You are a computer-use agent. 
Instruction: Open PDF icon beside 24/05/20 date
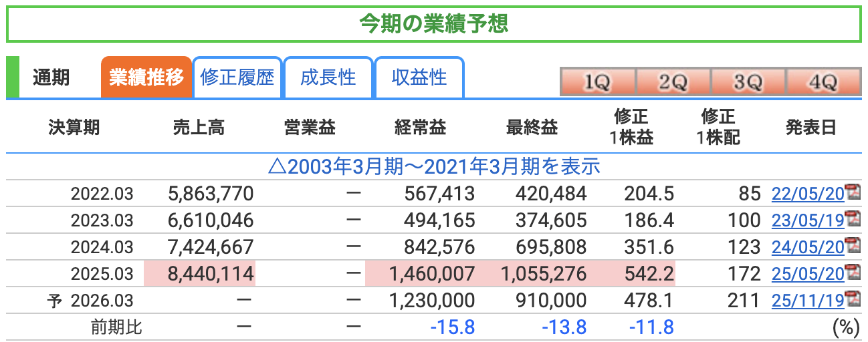pos(853,245)
